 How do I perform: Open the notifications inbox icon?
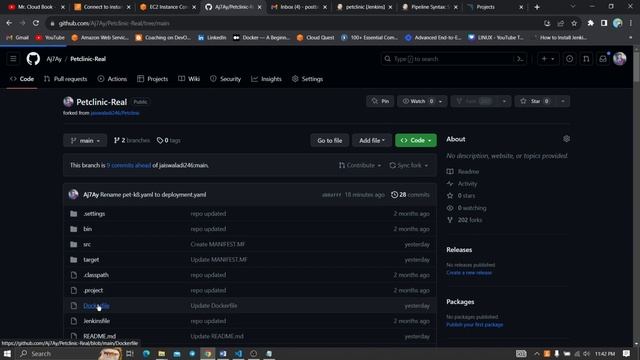click(x=603, y=59)
